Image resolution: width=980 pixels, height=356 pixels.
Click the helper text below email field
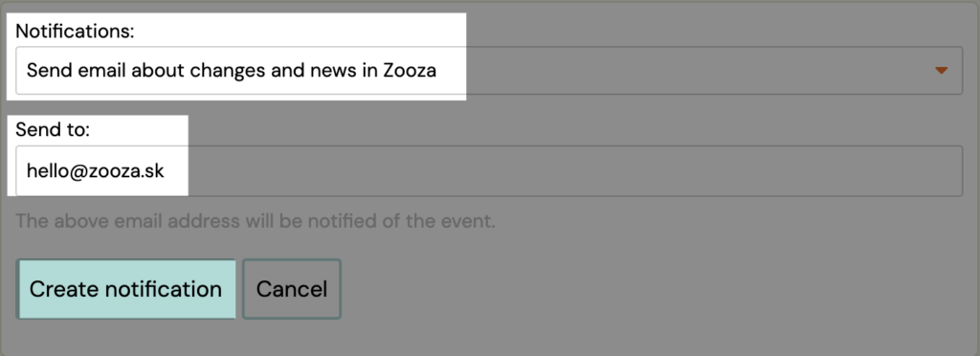[255, 221]
